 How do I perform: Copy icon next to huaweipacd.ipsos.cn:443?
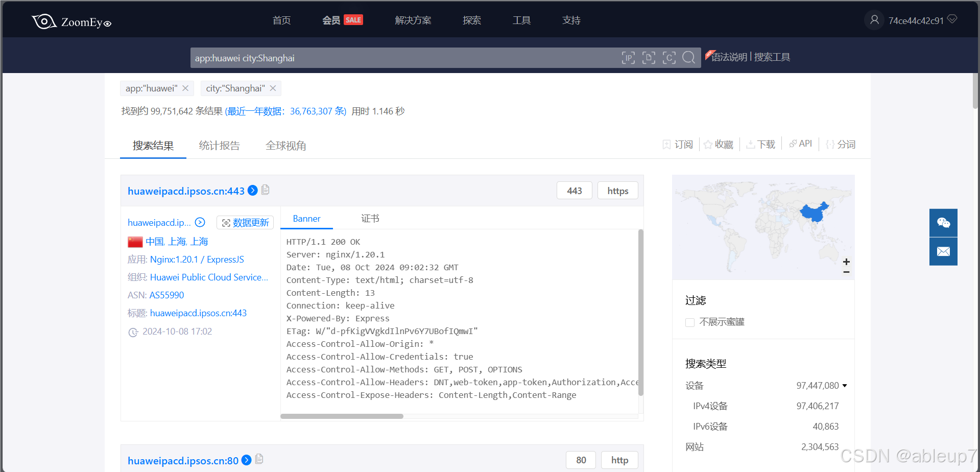(x=266, y=190)
